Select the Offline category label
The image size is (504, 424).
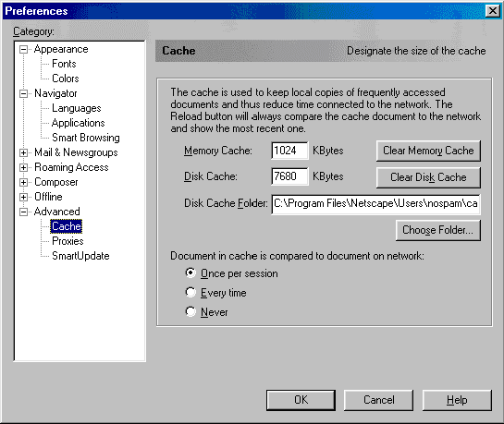(x=48, y=197)
